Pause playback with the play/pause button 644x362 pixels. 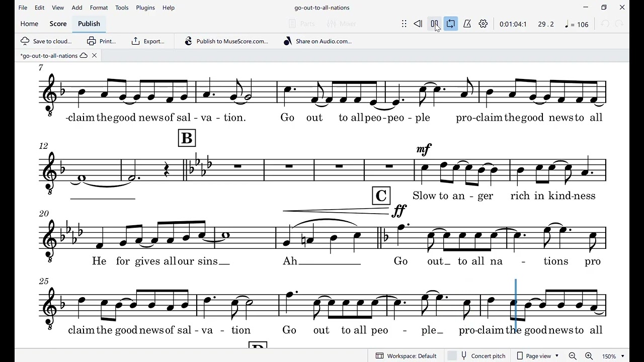(x=434, y=24)
